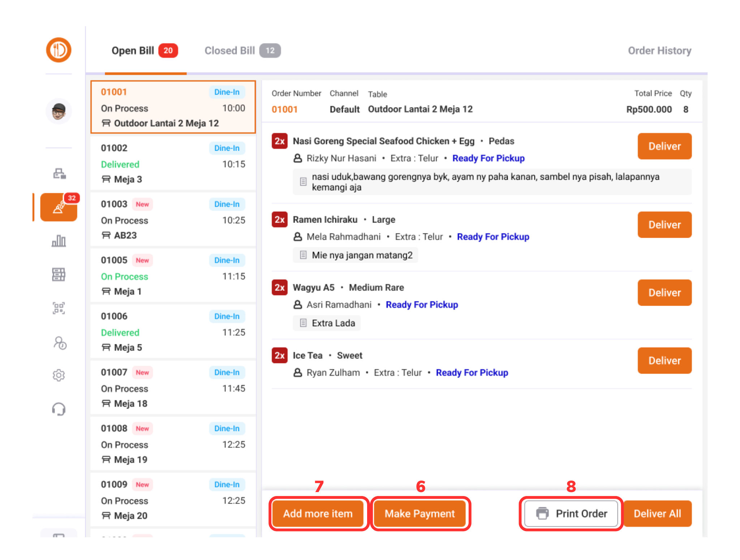The width and height of the screenshot is (740, 560).
Task: Deliver the Nasi Goreng Special item
Action: pyautogui.click(x=664, y=146)
